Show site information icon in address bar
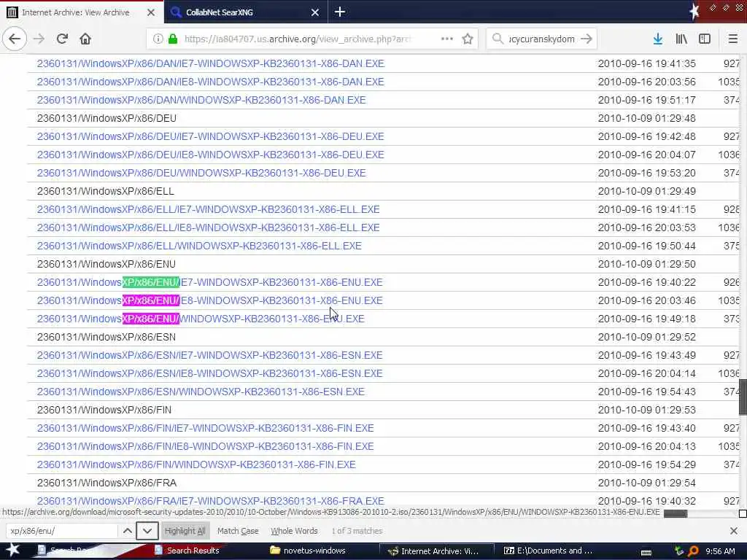The height and width of the screenshot is (560, 747). [x=158, y=39]
